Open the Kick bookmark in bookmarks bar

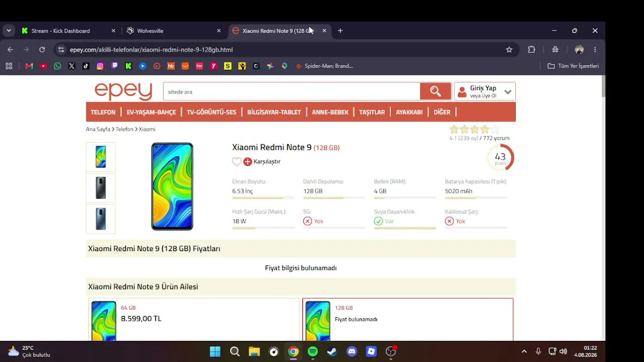[x=128, y=66]
